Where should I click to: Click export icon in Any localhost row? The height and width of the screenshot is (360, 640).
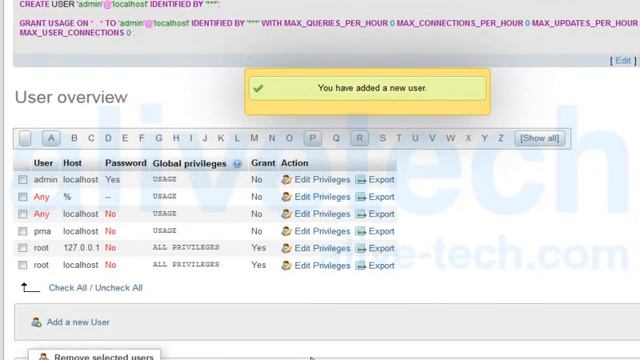pyautogui.click(x=360, y=214)
